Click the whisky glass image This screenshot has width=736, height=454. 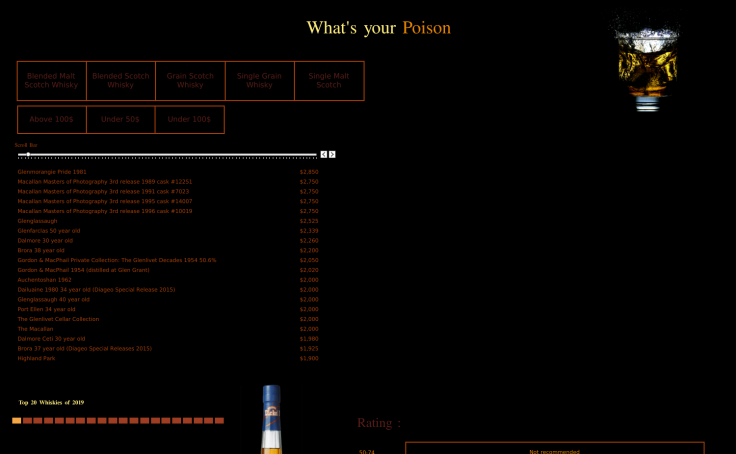646,62
